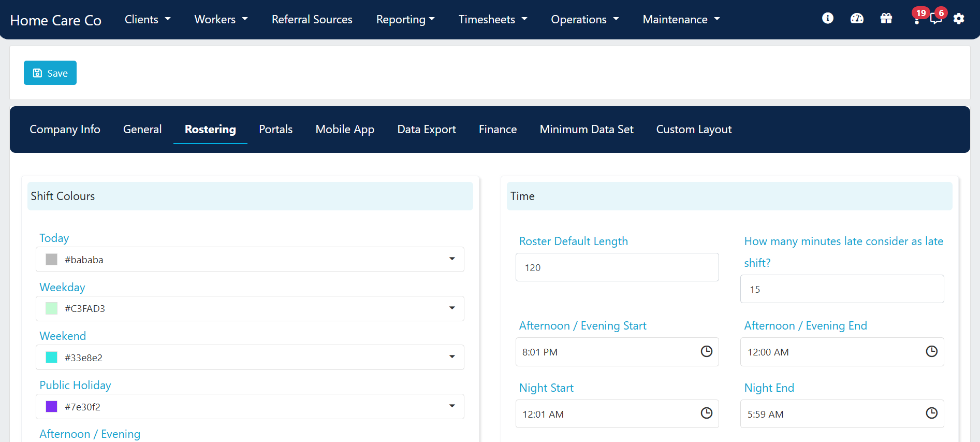Select the Rostering tab
Viewport: 980px width, 442px height.
click(210, 129)
